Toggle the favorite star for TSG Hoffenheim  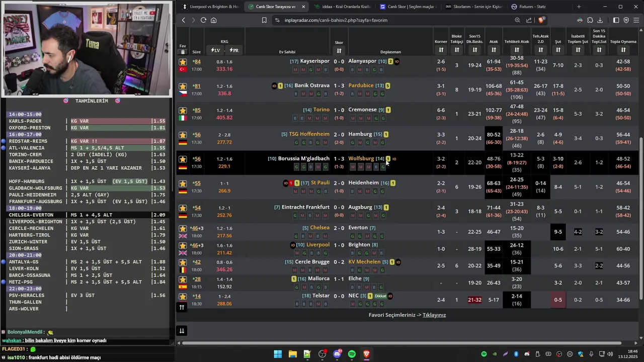(x=183, y=135)
